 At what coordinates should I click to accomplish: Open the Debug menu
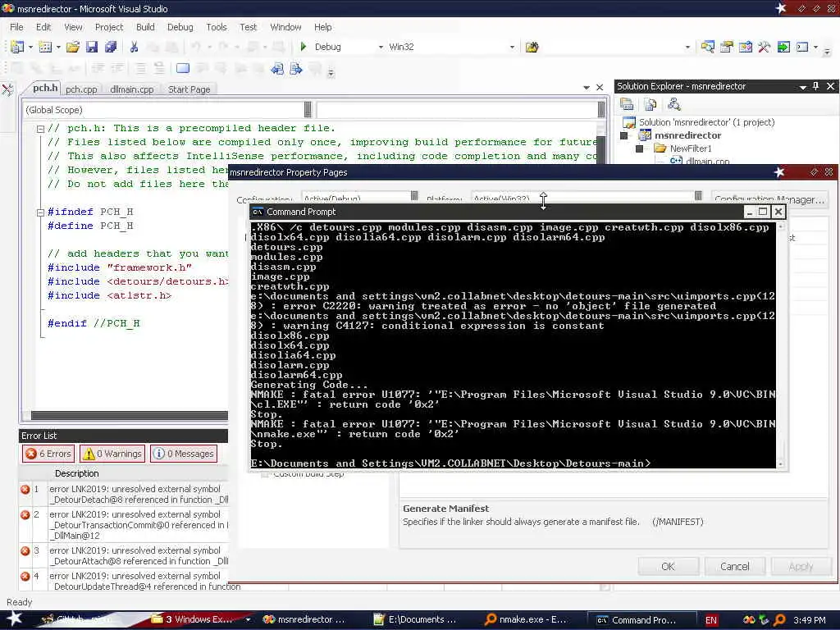(x=180, y=27)
